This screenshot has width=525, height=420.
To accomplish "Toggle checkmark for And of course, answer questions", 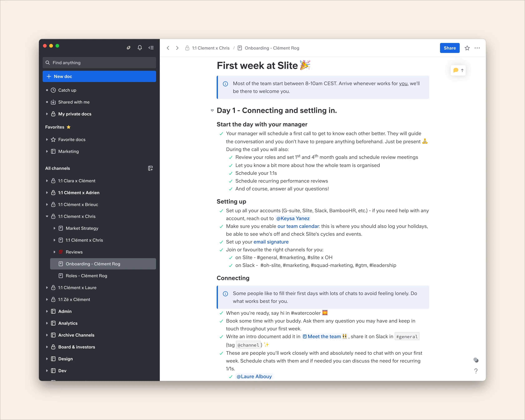I will [231, 189].
